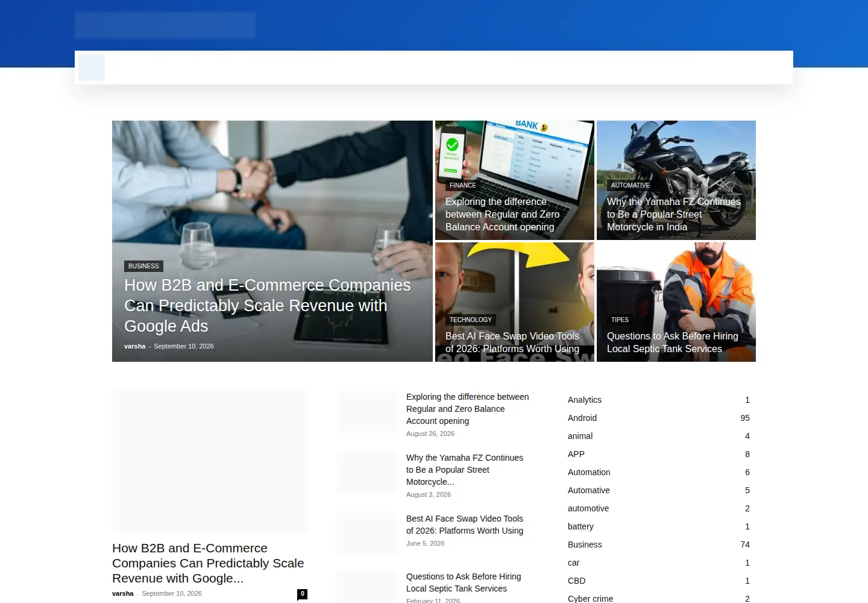
Task: Open the 0 comments badge
Action: (x=303, y=594)
